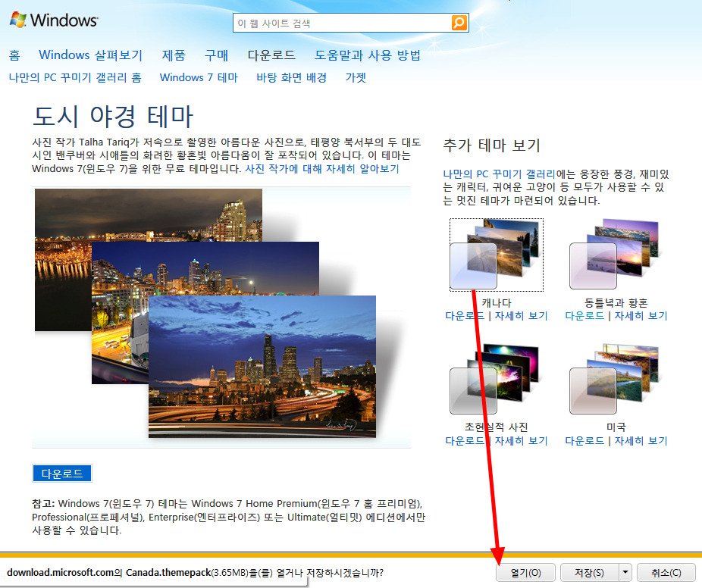Click the orange search magnifier button
The width and height of the screenshot is (702, 588).
[x=459, y=23]
